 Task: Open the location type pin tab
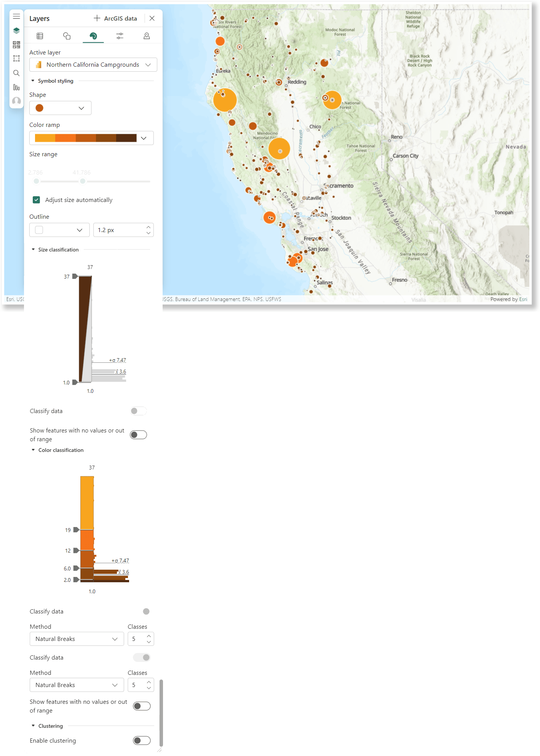point(147,36)
